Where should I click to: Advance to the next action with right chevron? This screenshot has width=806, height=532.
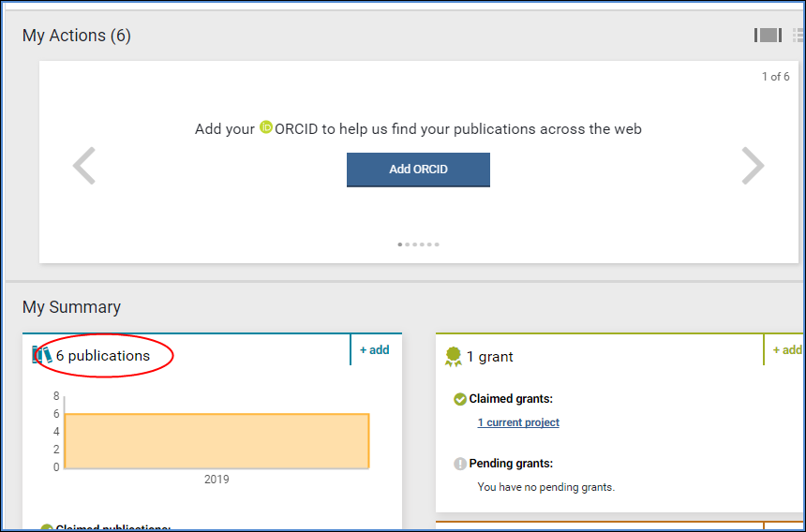point(753,167)
